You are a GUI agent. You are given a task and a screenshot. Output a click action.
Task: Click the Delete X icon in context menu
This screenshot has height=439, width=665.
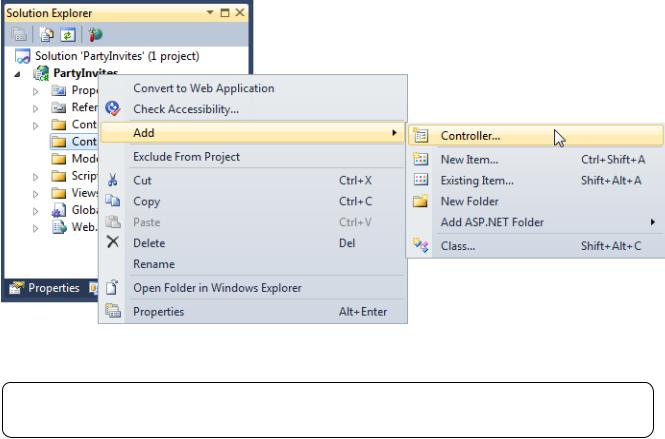(113, 242)
